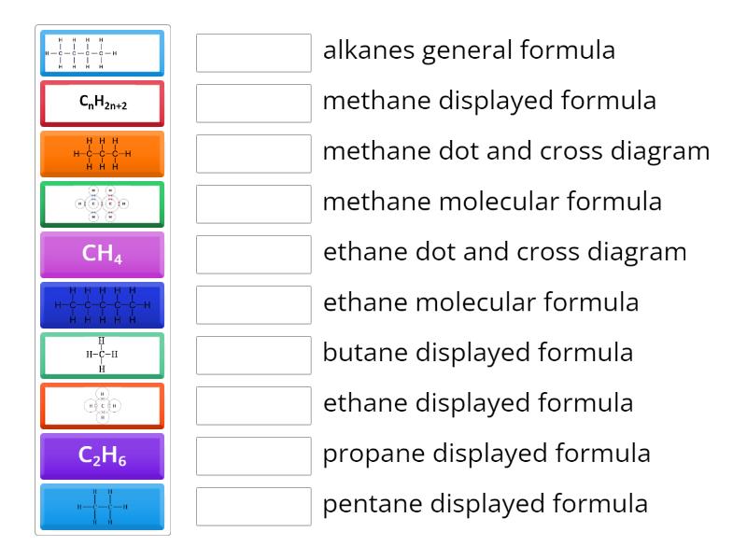747x560 pixels.
Task: Select the answer box beside methane molecular formula
Action: 253,204
